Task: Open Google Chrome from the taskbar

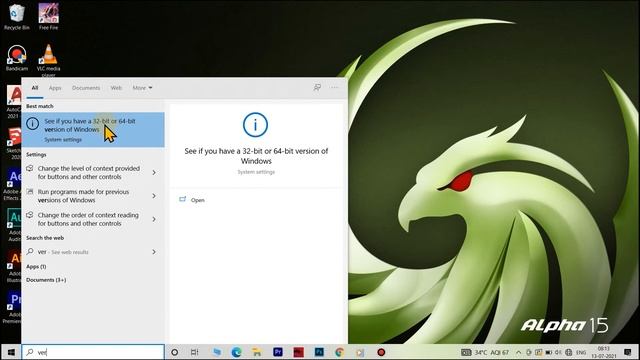Action: (x=339, y=352)
